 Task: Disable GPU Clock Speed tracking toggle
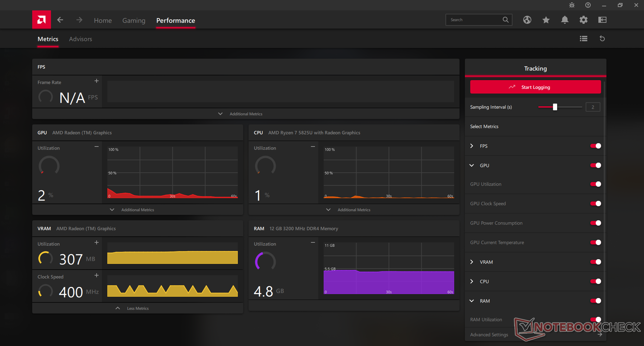[595, 204]
